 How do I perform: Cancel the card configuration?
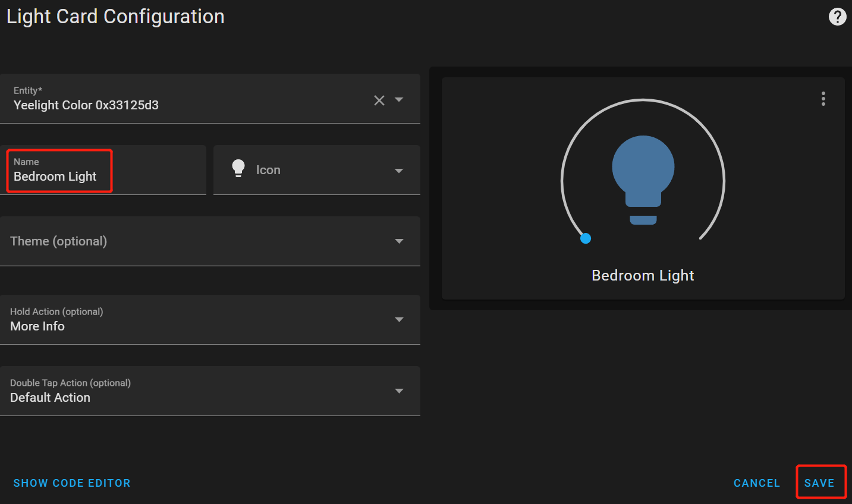pyautogui.click(x=757, y=483)
